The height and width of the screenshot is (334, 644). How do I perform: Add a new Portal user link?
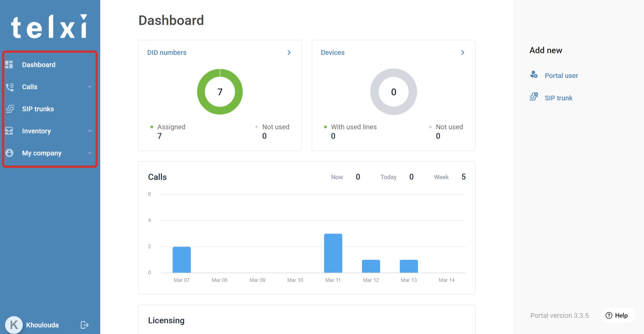pos(561,76)
